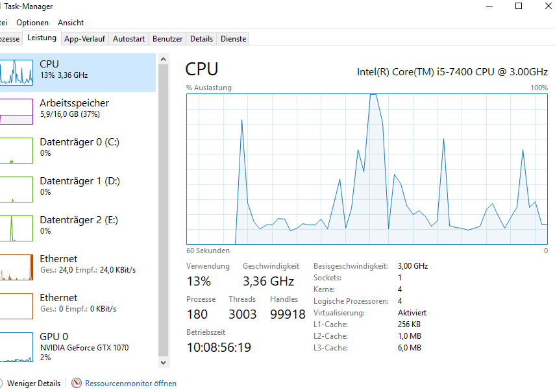Click the Basisgeschwindigkeit value 3,00 GHz
The height and width of the screenshot is (392, 555).
click(x=413, y=266)
